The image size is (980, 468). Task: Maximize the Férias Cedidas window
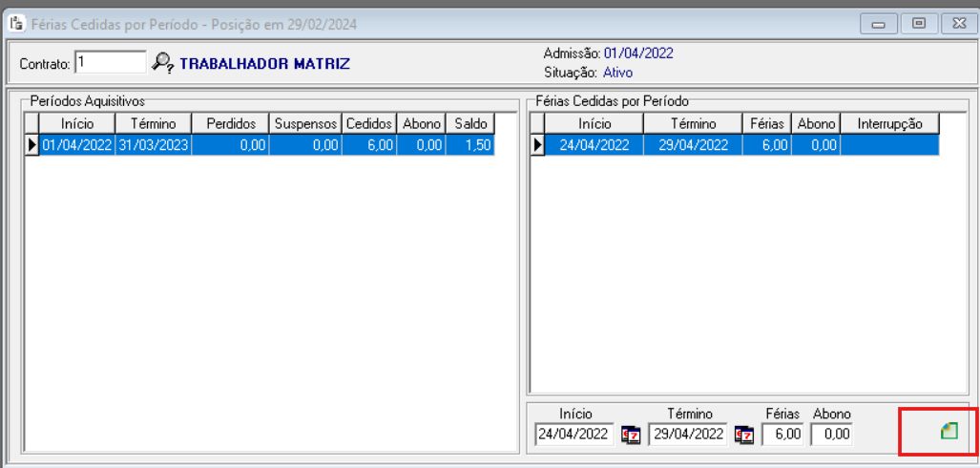pyautogui.click(x=918, y=23)
